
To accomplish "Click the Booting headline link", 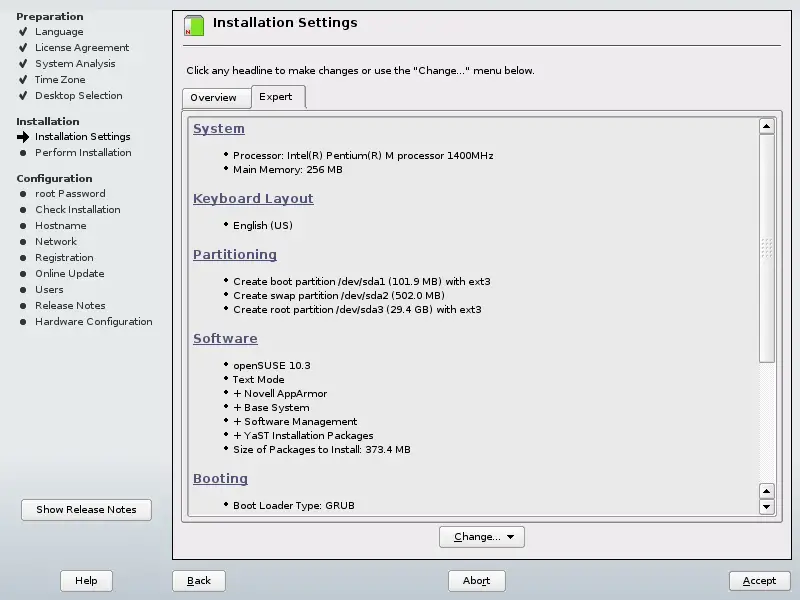I will click(x=220, y=479).
